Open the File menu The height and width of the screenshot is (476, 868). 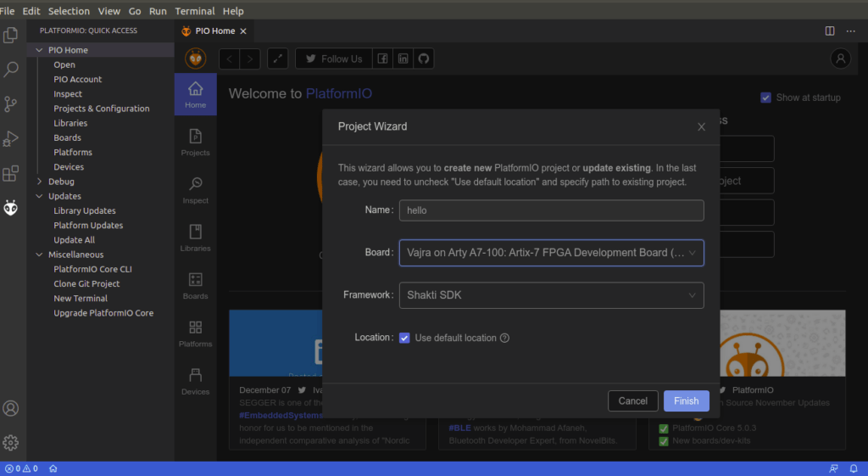coord(7,11)
